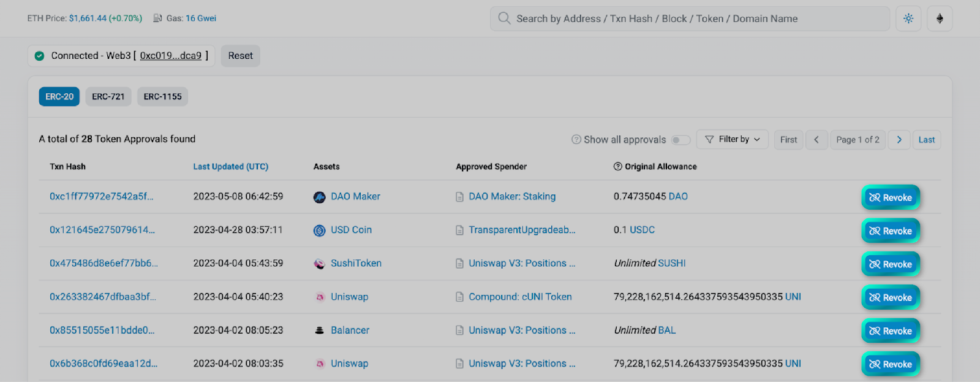The height and width of the screenshot is (382, 980).
Task: Open the TransparentUpgradeab... spender link
Action: click(522, 230)
